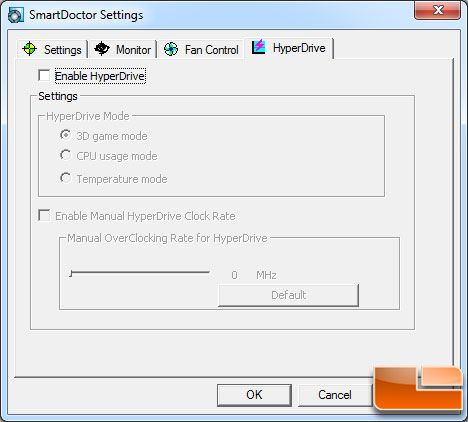Click the SmartDoctor title bar app icon
This screenshot has width=468, height=422.
15,15
